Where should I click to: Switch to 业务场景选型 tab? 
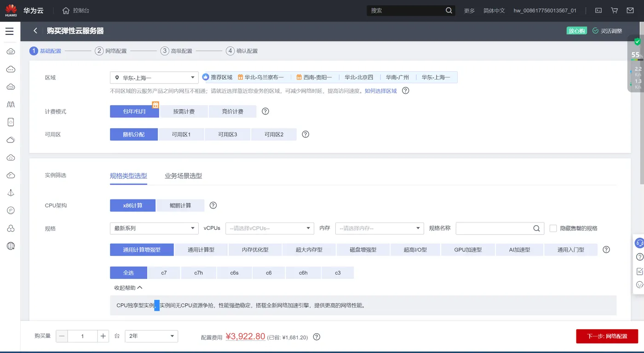click(183, 176)
